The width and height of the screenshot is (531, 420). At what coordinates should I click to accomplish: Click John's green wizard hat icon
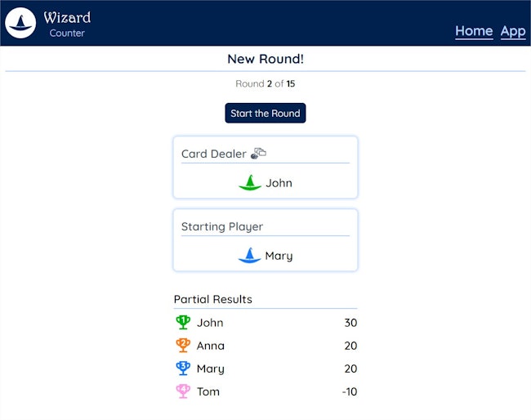click(x=250, y=182)
